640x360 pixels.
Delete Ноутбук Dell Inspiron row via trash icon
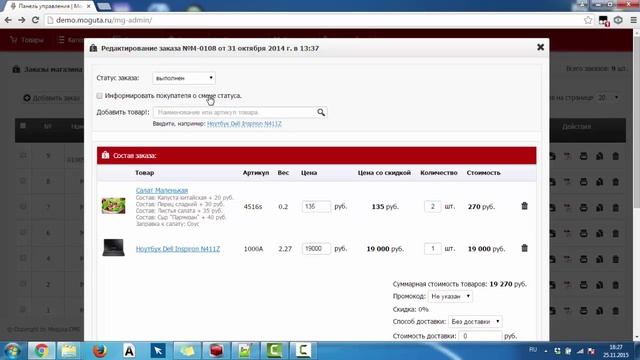(x=524, y=248)
